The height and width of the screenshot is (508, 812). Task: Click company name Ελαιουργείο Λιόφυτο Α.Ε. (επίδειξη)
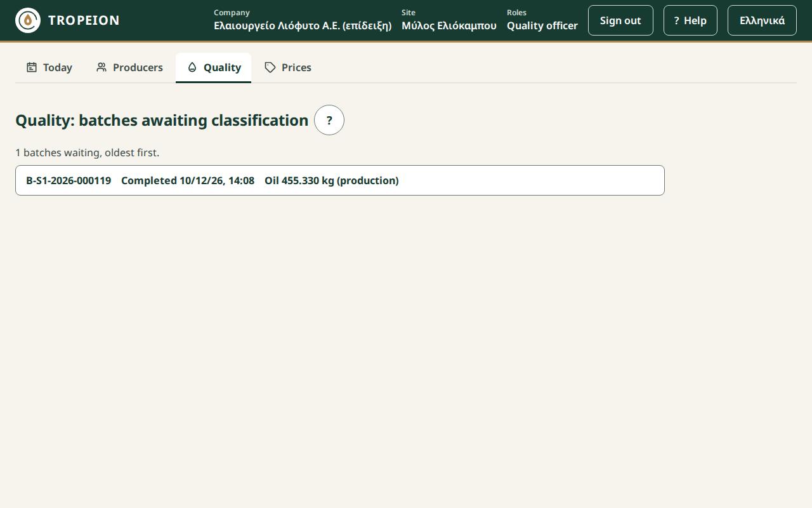(x=303, y=26)
